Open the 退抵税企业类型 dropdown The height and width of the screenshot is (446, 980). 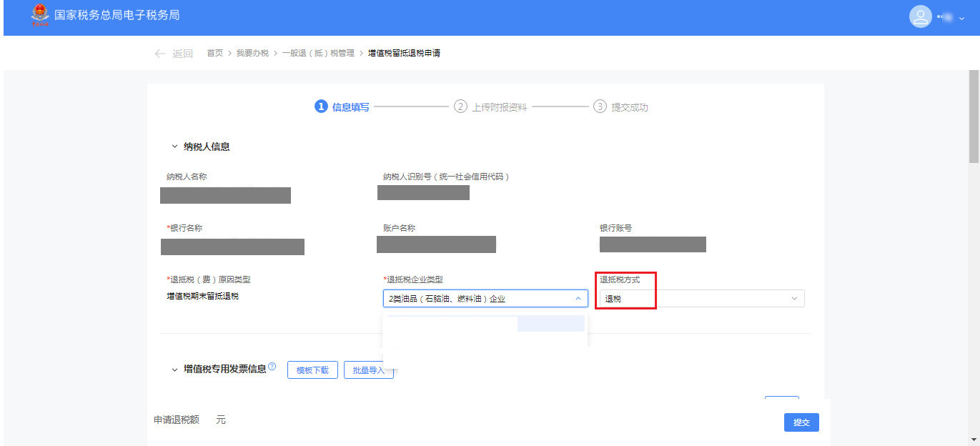click(x=485, y=299)
